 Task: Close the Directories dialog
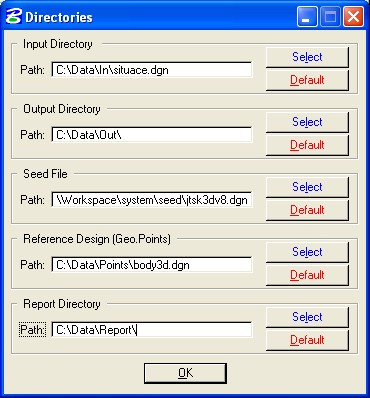coord(353,17)
